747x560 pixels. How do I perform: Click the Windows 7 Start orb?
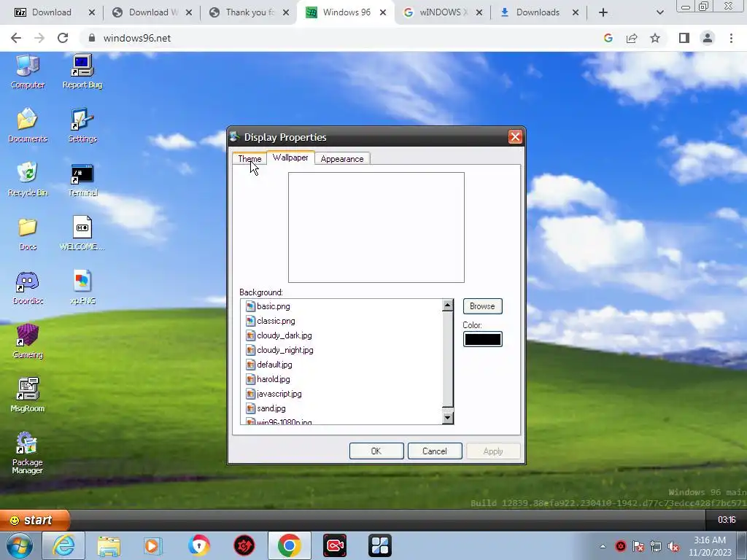[20, 545]
